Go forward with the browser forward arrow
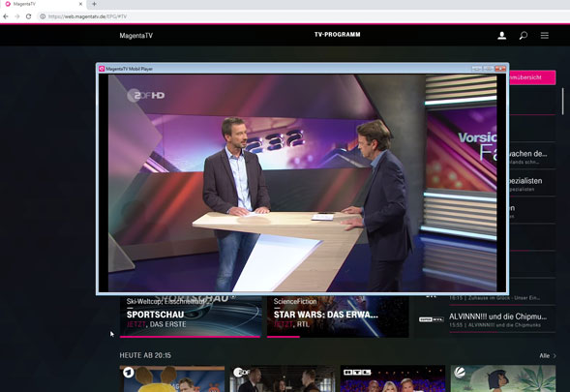This screenshot has height=392, width=570. tap(17, 16)
